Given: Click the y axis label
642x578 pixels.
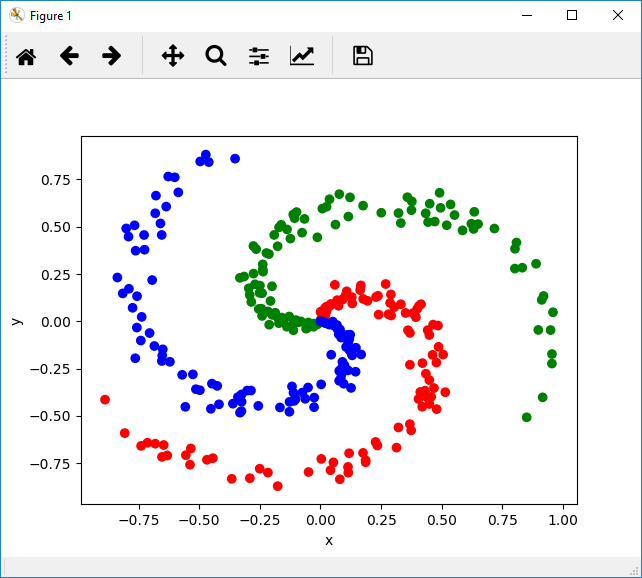Looking at the screenshot, I should tap(17, 321).
